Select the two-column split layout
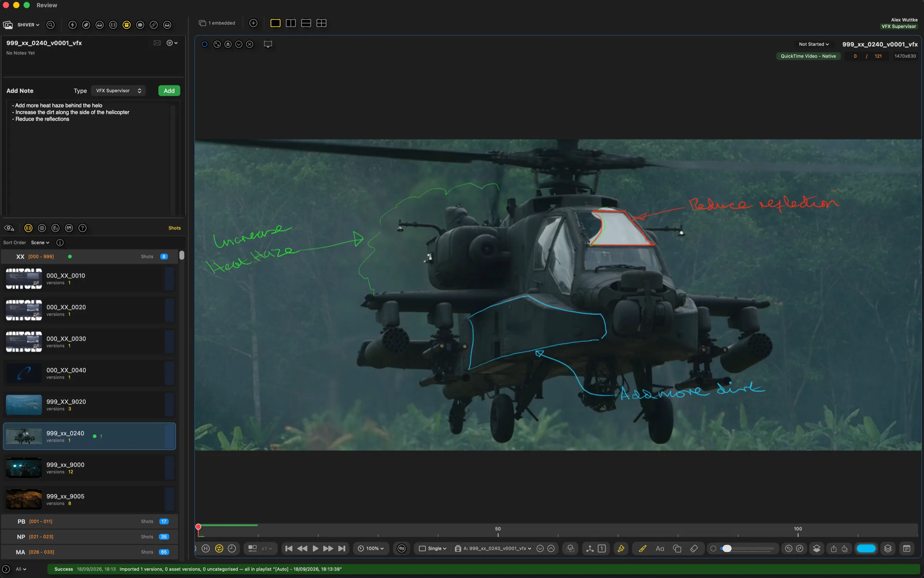 (x=291, y=23)
